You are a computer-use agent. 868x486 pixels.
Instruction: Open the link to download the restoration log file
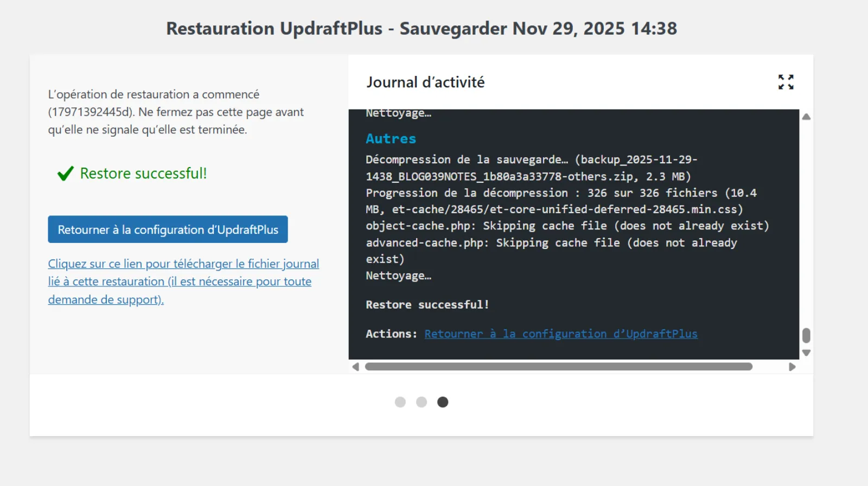click(x=183, y=281)
